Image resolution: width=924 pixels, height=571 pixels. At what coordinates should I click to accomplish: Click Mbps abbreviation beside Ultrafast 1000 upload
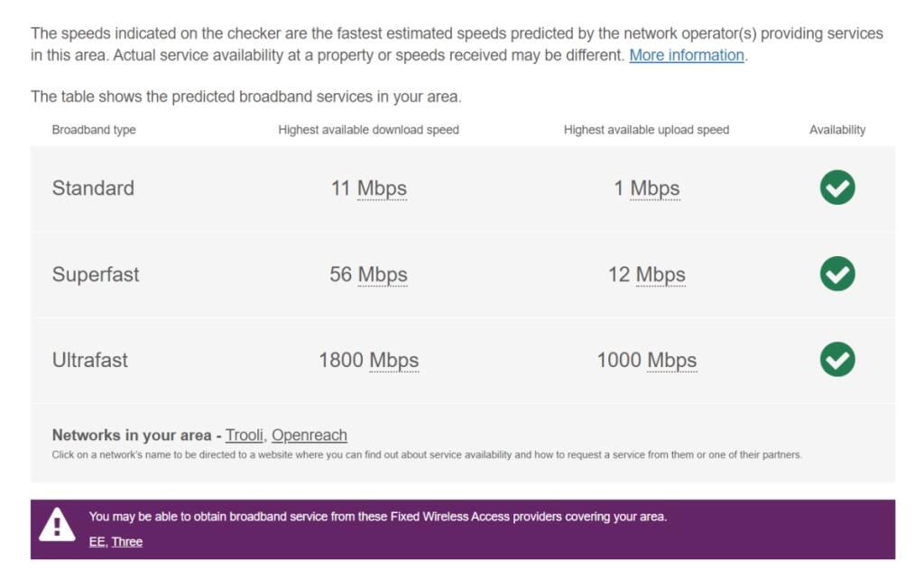click(672, 360)
